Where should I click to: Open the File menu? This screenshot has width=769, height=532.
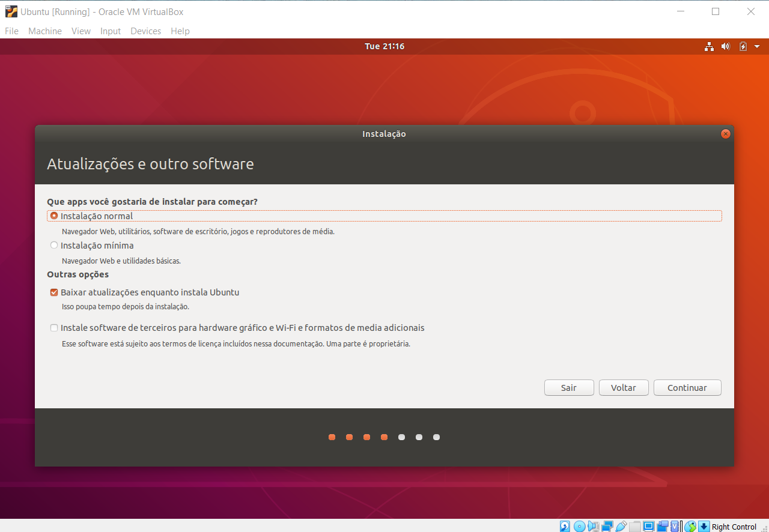pyautogui.click(x=11, y=31)
